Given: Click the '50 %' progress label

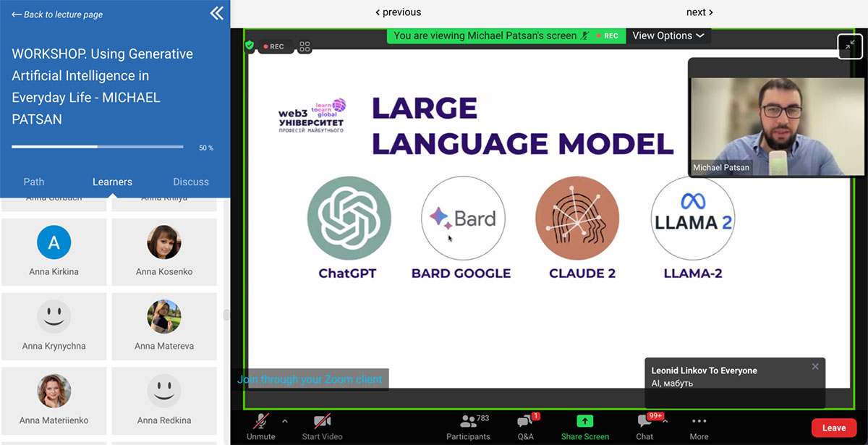Looking at the screenshot, I should click(x=206, y=148).
